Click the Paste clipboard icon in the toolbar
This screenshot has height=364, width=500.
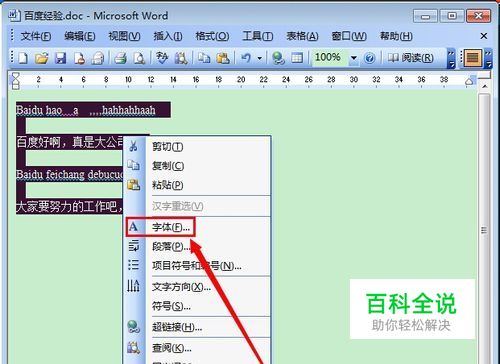pyautogui.click(x=223, y=58)
